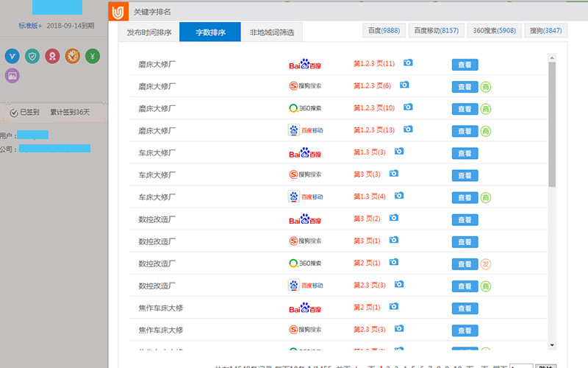Click the 标准版+ link
The width and height of the screenshot is (588, 368).
tap(30, 26)
